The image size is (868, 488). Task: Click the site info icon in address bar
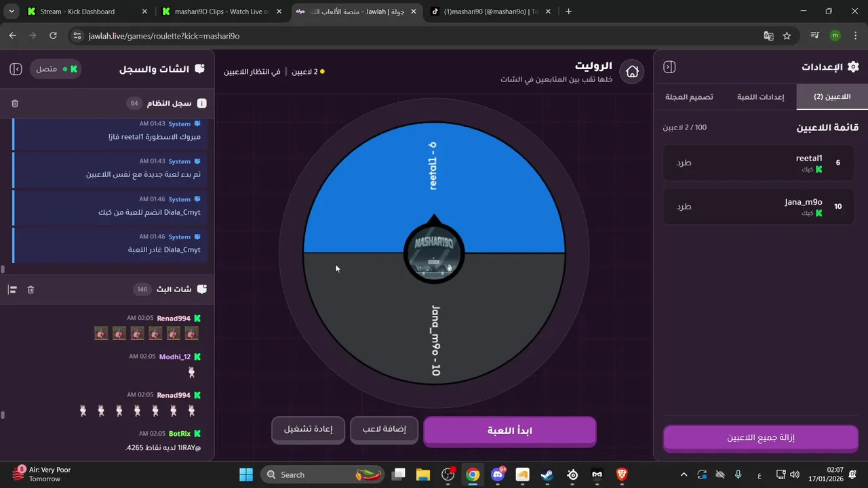tap(77, 36)
